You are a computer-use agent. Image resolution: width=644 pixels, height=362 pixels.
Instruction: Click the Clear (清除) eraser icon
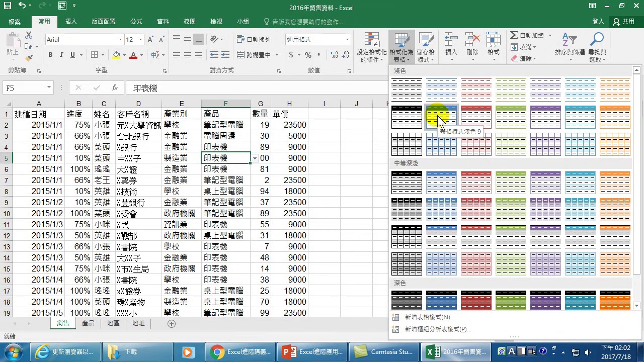point(514,58)
